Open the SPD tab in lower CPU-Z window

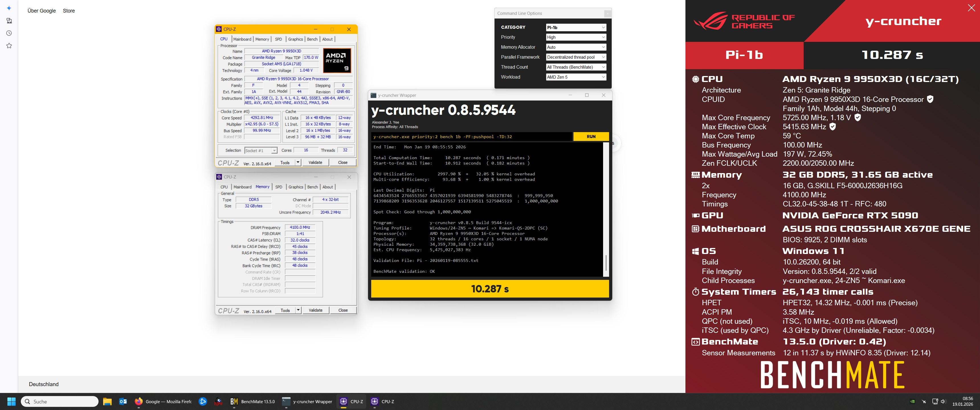point(279,187)
